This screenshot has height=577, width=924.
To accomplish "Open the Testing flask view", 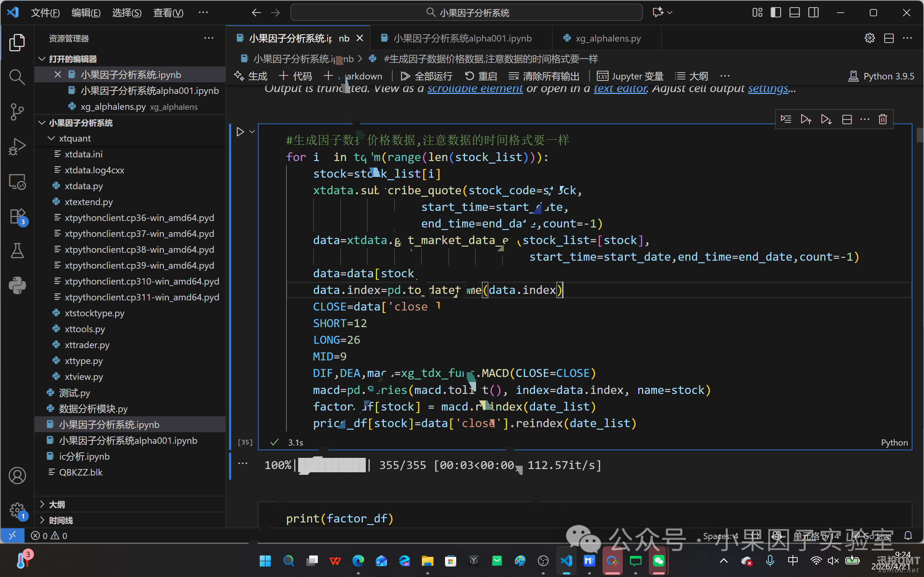I will click(x=17, y=251).
